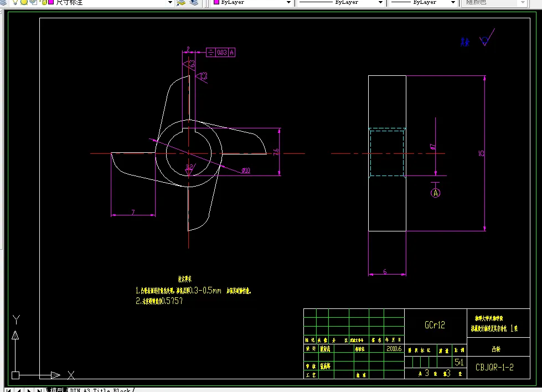
Task: Switch to DIN A3 Title Block tab
Action: tap(100, 390)
